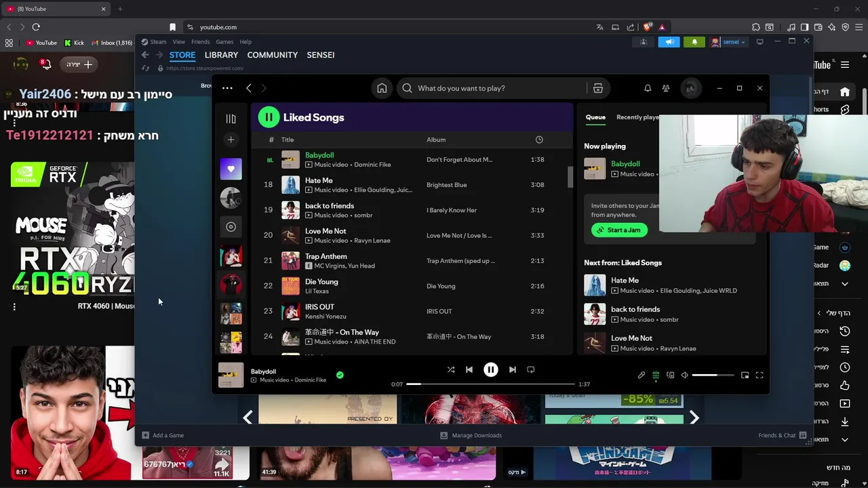Screen dimensions: 868x488
Task: Open the Steam LIBRARY tab
Action: (x=221, y=55)
